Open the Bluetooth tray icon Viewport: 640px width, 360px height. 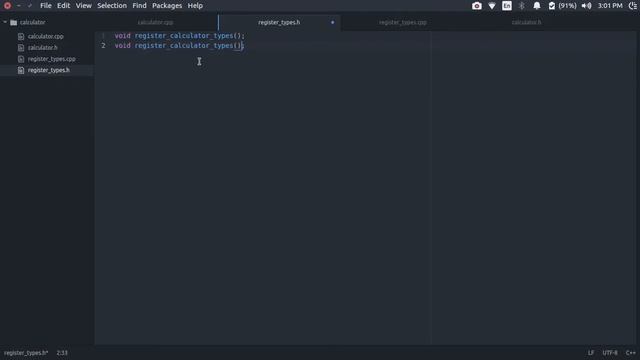click(x=522, y=6)
